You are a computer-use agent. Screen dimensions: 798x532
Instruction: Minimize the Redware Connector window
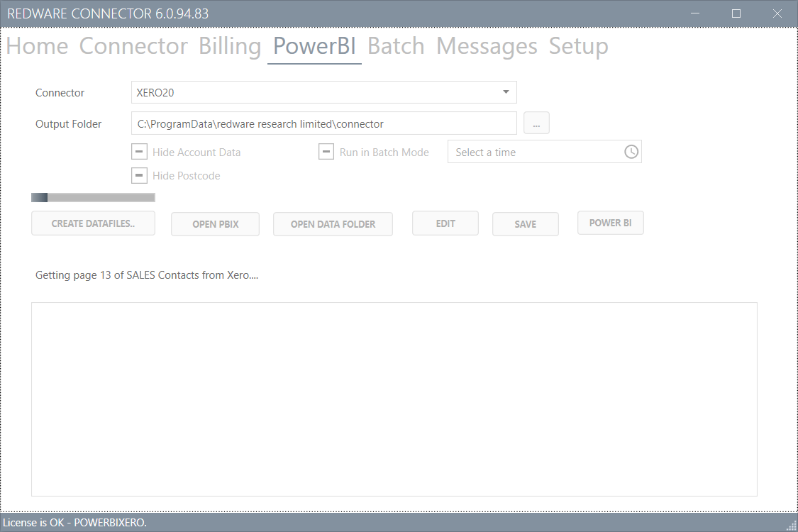695,13
